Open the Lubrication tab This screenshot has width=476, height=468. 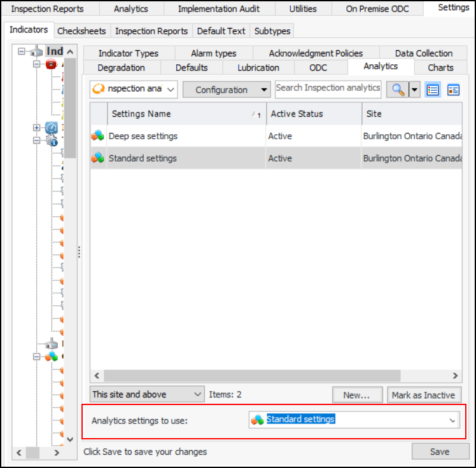click(x=258, y=67)
